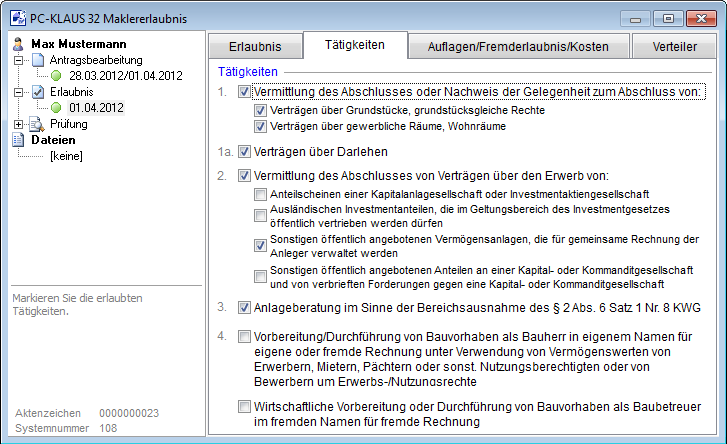This screenshot has height=444, width=727.
Task: Check Wirtschaftliche Vorbereitung als Baubetreuer option
Action: pos(244,407)
